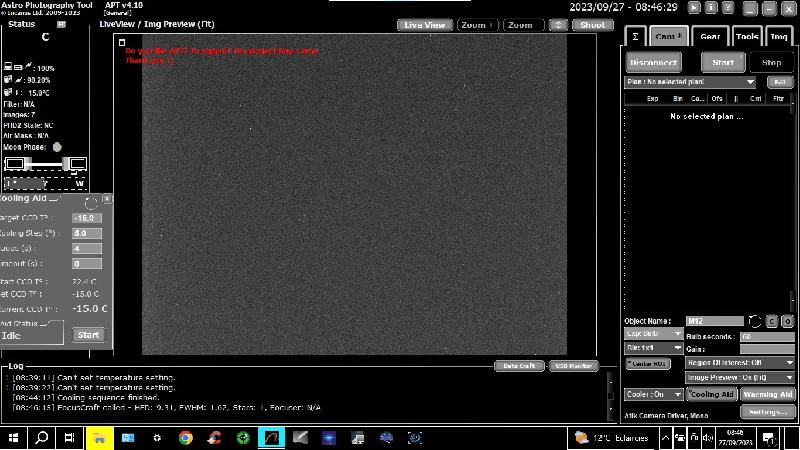Click the histogram stretch slider in Status
Image resolution: width=800 pixels, height=450 pixels.
46,164
